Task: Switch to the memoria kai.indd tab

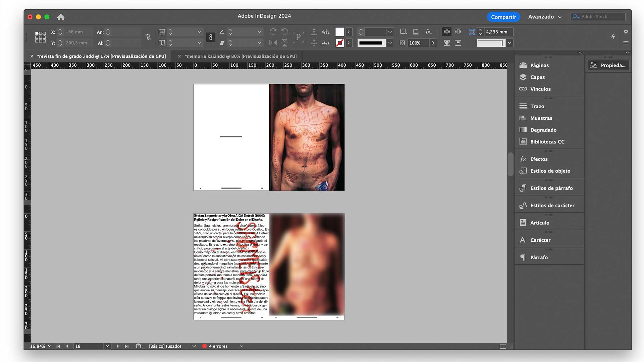Action: [240, 56]
